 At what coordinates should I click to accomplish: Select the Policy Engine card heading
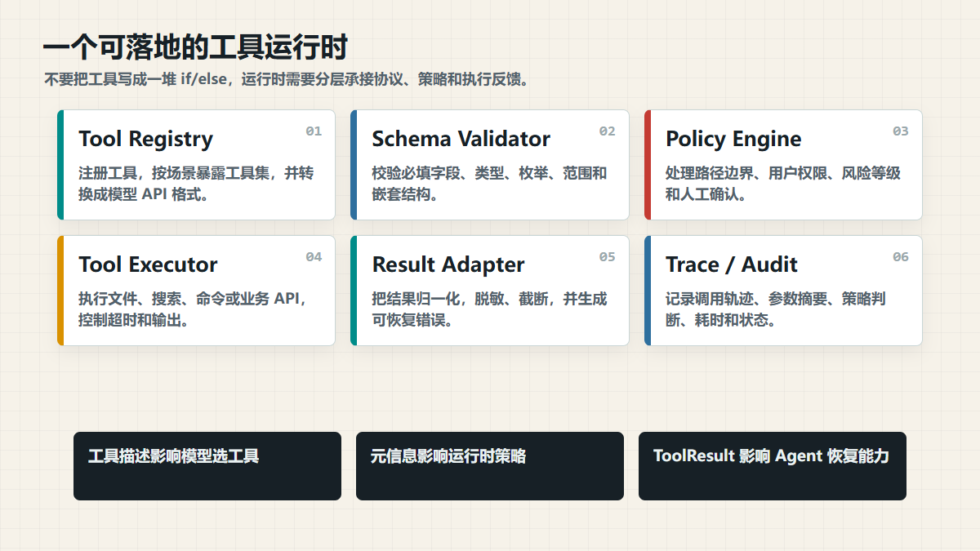click(733, 139)
